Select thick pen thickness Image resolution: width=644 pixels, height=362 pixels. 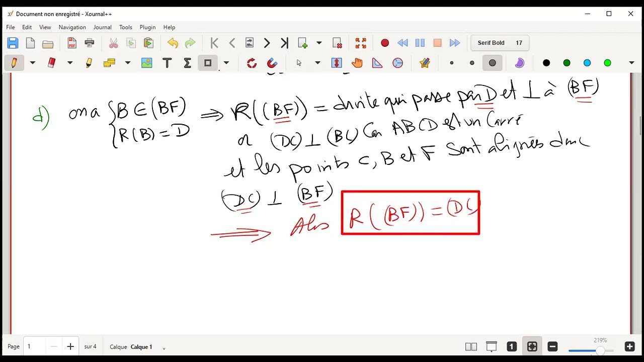[x=492, y=63]
